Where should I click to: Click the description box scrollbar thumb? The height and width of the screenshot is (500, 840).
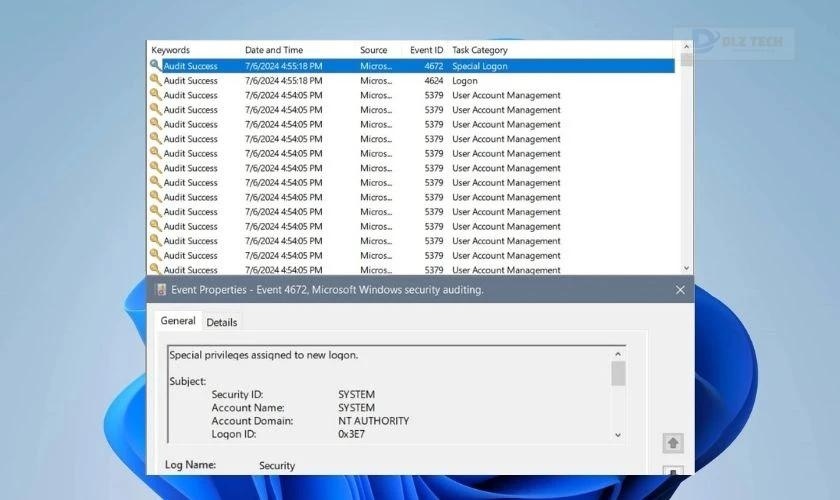[618, 373]
